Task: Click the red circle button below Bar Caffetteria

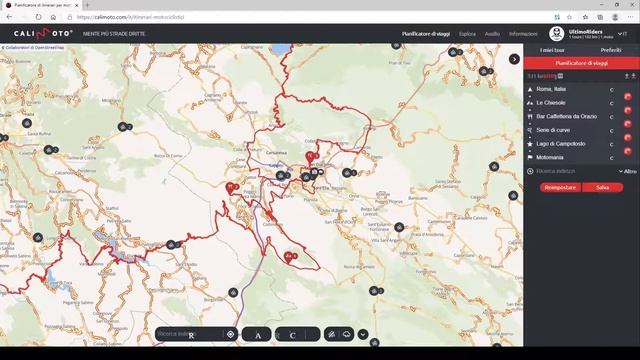Action: pyautogui.click(x=628, y=124)
